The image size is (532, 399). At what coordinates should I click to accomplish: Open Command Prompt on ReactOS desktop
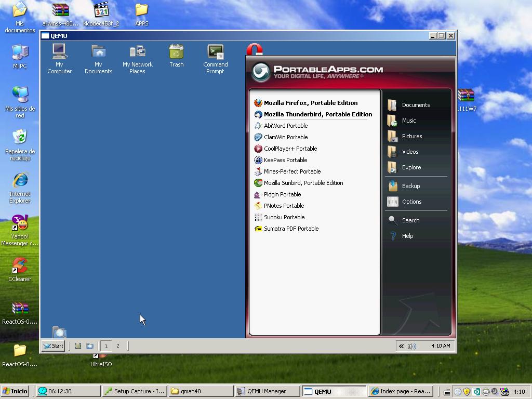(215, 58)
